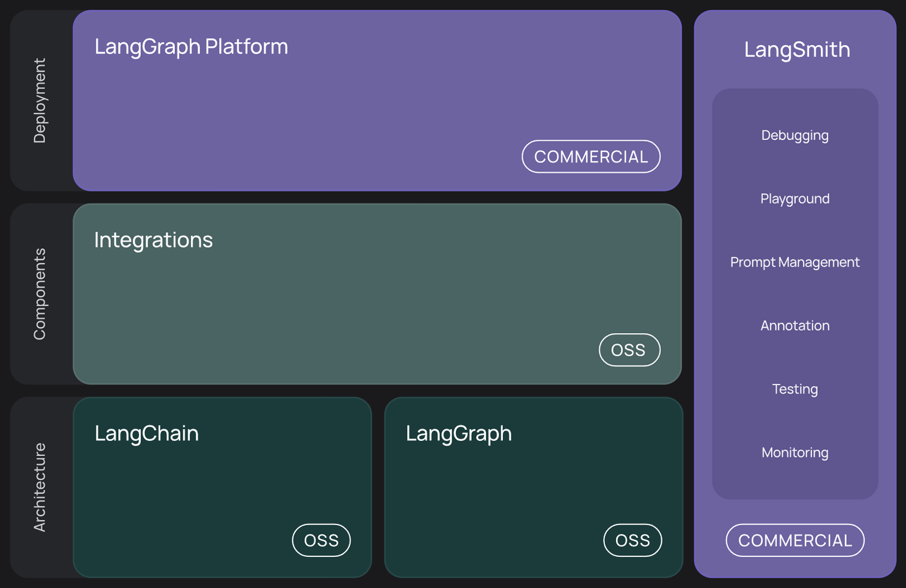Click the Deployment row label
906x588 pixels.
39,100
